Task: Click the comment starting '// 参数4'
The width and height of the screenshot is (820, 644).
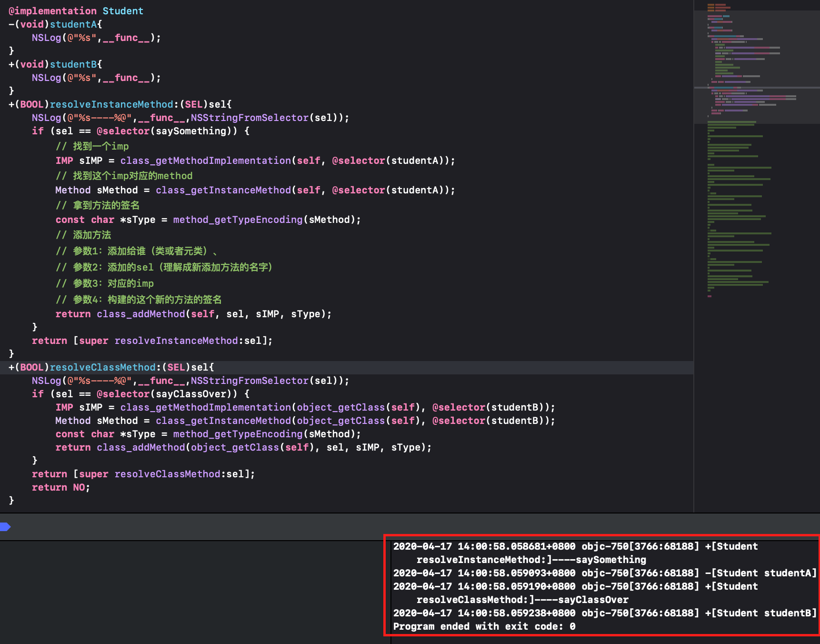Action: point(139,300)
